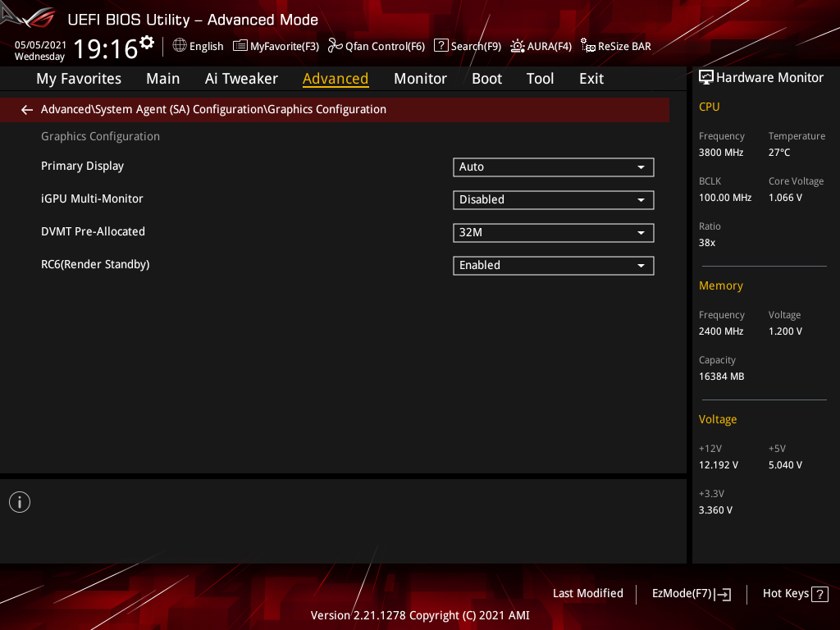Select the RC6(Render Standby) label
Viewport: 840px width, 630px height.
[95, 265]
